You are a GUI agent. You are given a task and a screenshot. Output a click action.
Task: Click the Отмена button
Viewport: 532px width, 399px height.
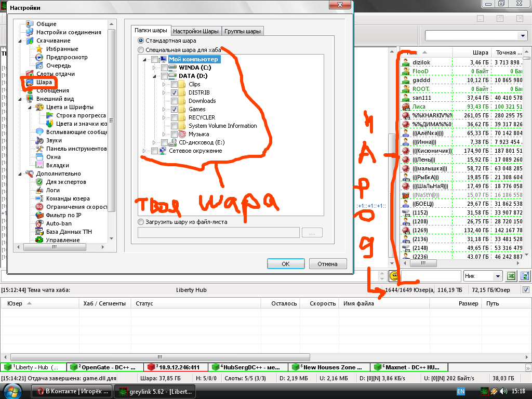pyautogui.click(x=327, y=263)
